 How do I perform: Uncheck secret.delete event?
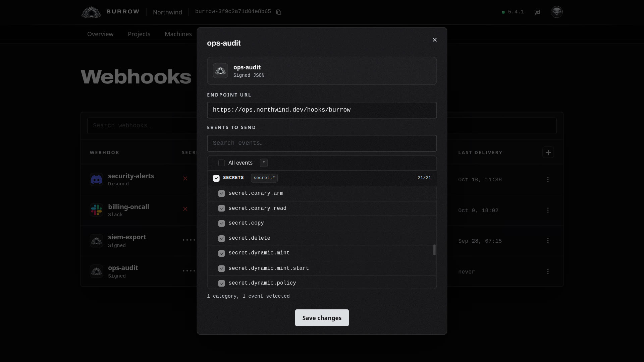tap(221, 238)
